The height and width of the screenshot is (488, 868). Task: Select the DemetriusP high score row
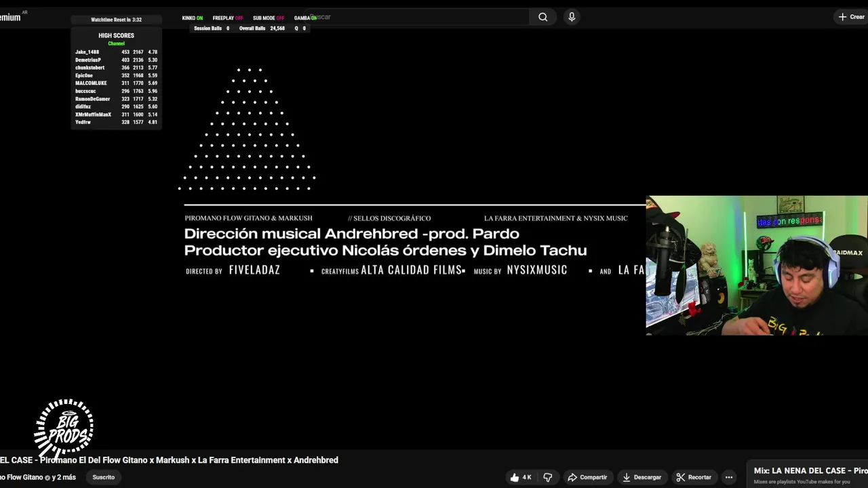click(116, 60)
